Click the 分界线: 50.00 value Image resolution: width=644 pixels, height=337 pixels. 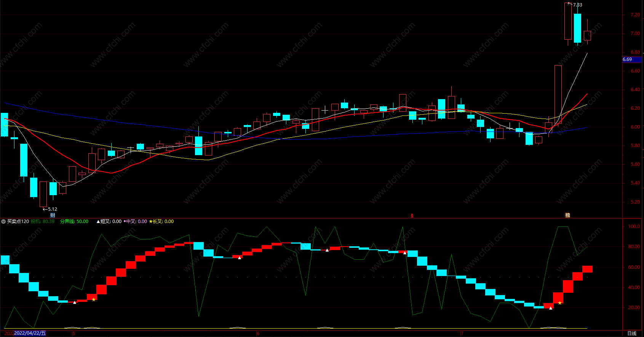click(74, 221)
